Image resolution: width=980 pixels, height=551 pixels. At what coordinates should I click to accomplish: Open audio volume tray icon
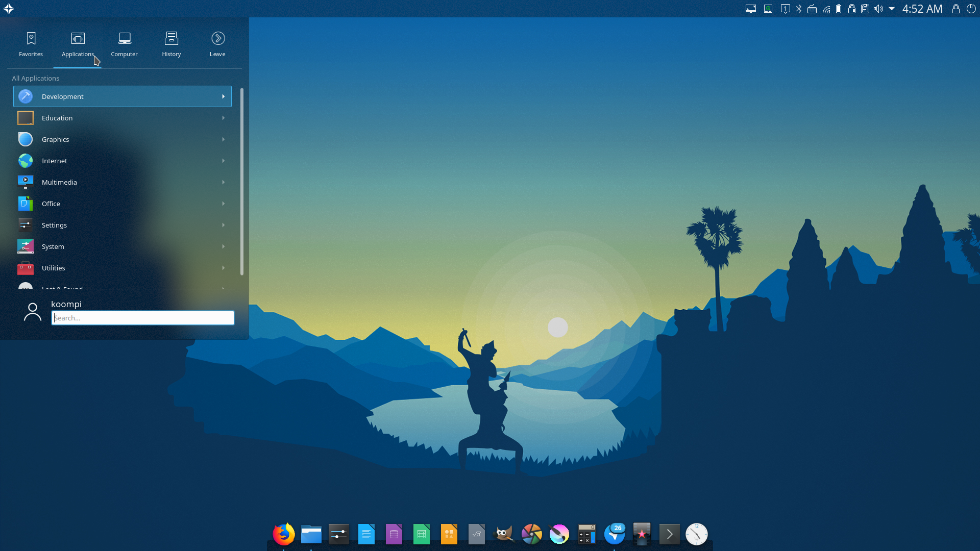[x=878, y=9]
